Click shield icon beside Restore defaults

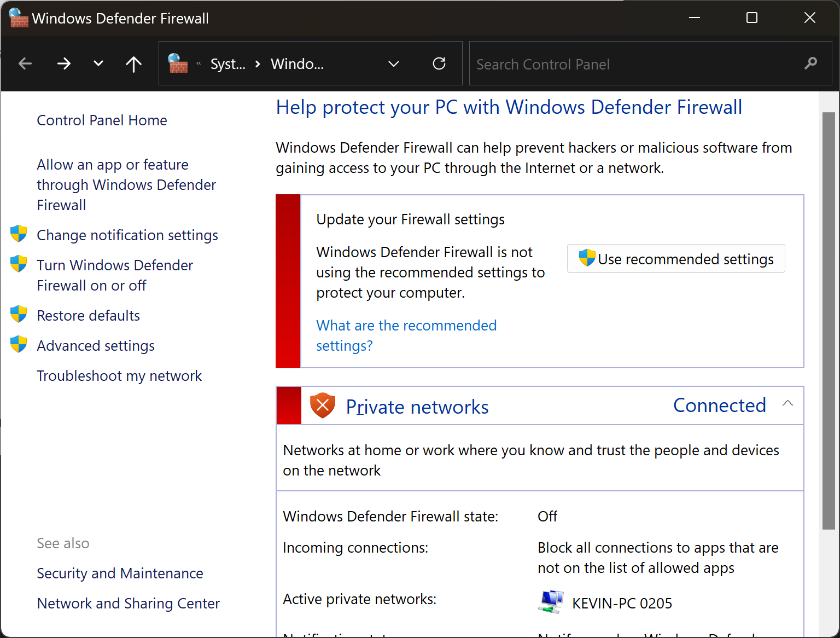tap(19, 314)
